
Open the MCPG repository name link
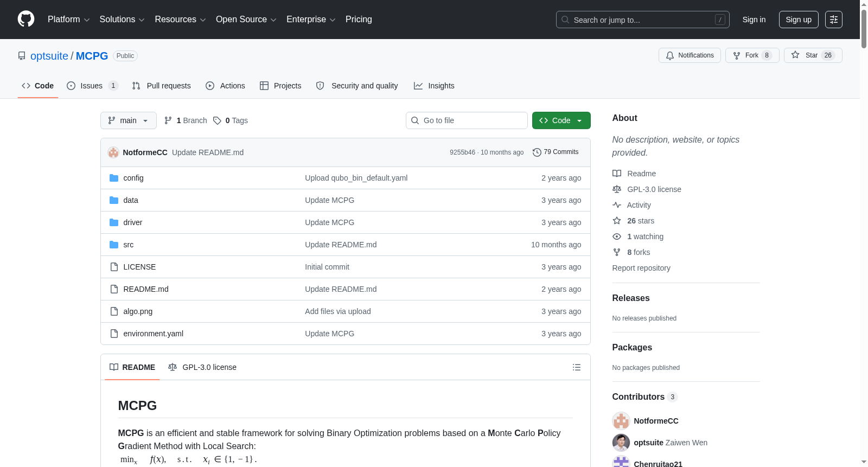point(92,56)
